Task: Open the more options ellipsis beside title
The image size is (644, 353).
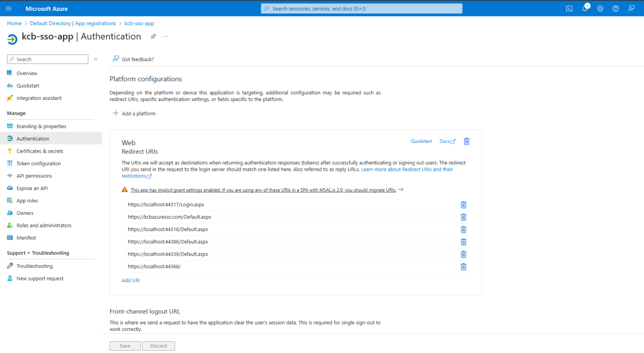Action: (x=166, y=37)
